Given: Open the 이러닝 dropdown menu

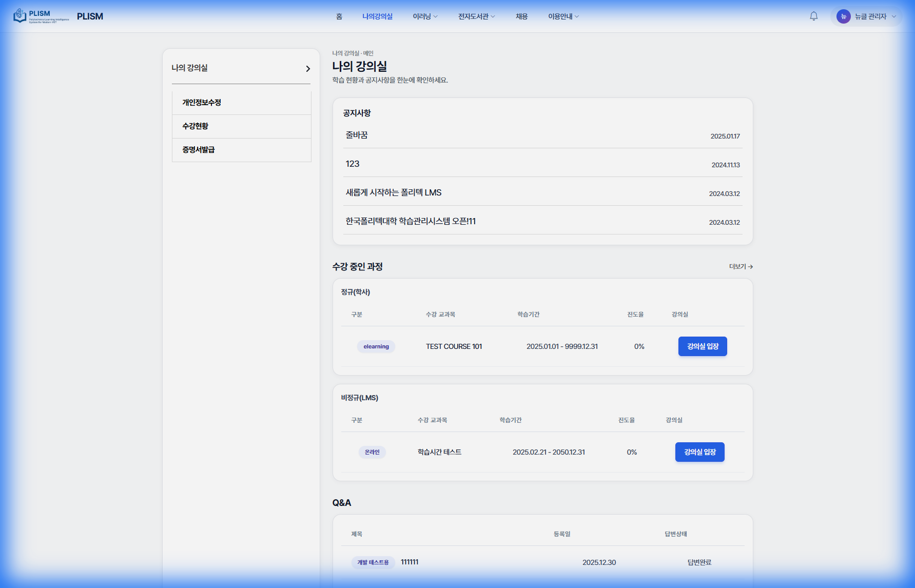Looking at the screenshot, I should 425,16.
